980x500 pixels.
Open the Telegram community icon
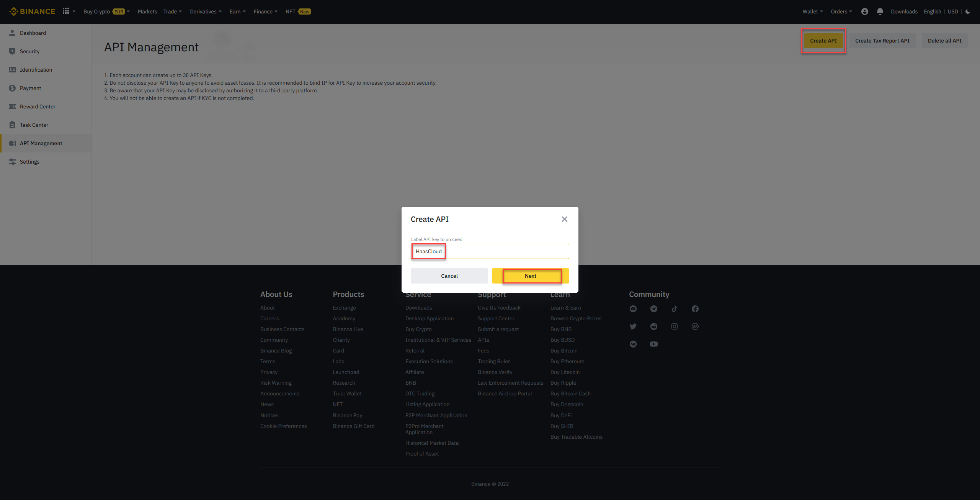653,309
